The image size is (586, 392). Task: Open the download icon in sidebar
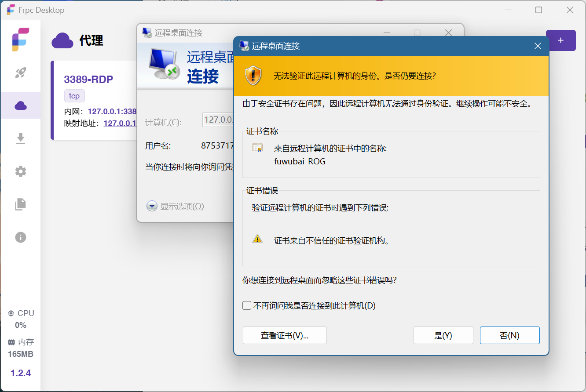(21, 138)
